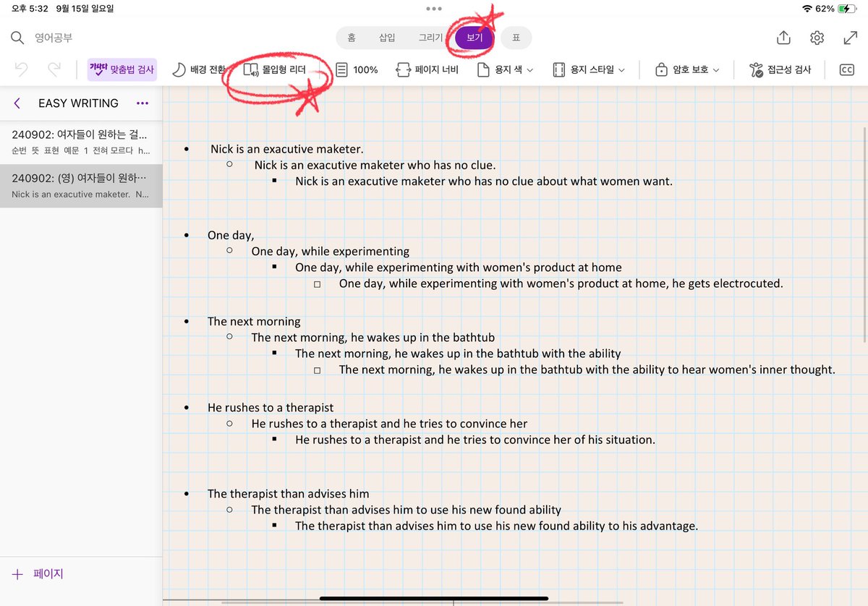Tap the three-dot multitasking menu at top
This screenshot has height=606, width=868.
434,9
